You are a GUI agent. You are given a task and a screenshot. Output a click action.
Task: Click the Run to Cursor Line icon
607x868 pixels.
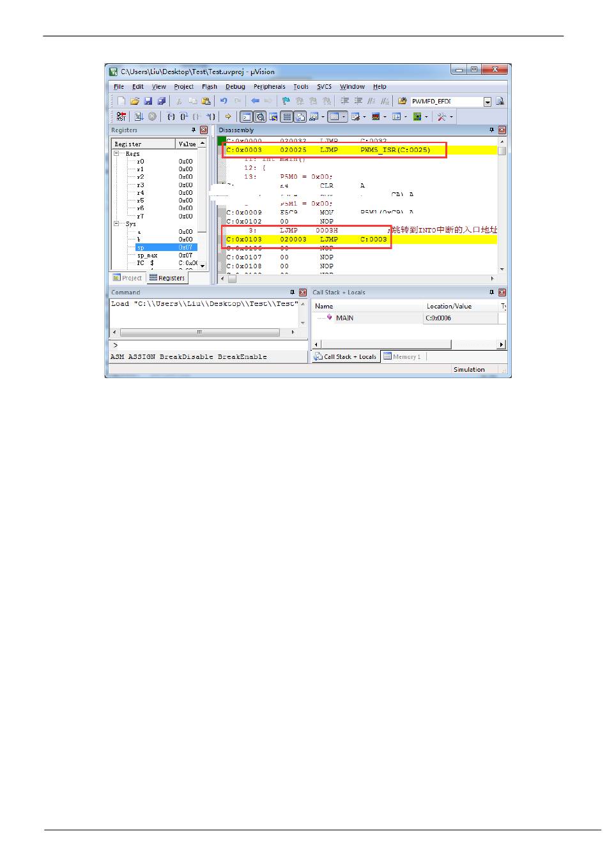(x=210, y=116)
